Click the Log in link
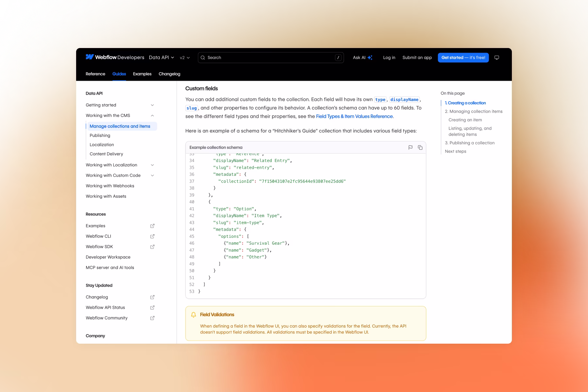The image size is (588, 392). (x=389, y=57)
